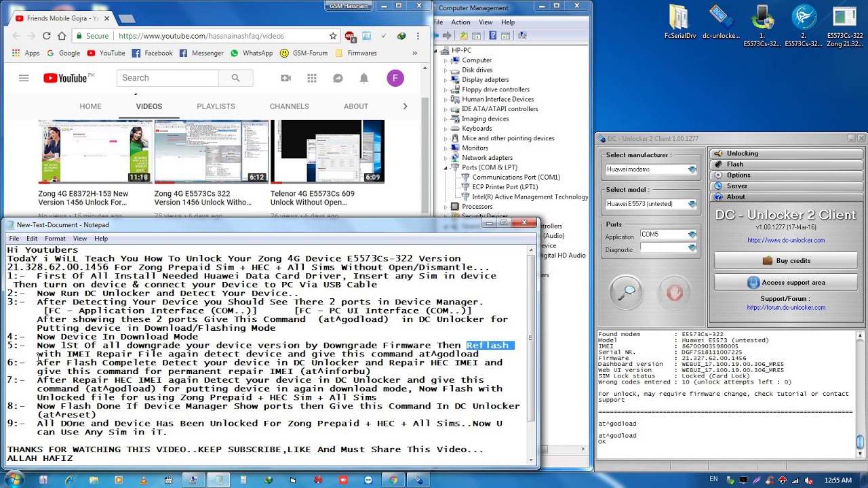Open the Action menu in Computer Management
Screen dimensions: 868x488
(460, 22)
